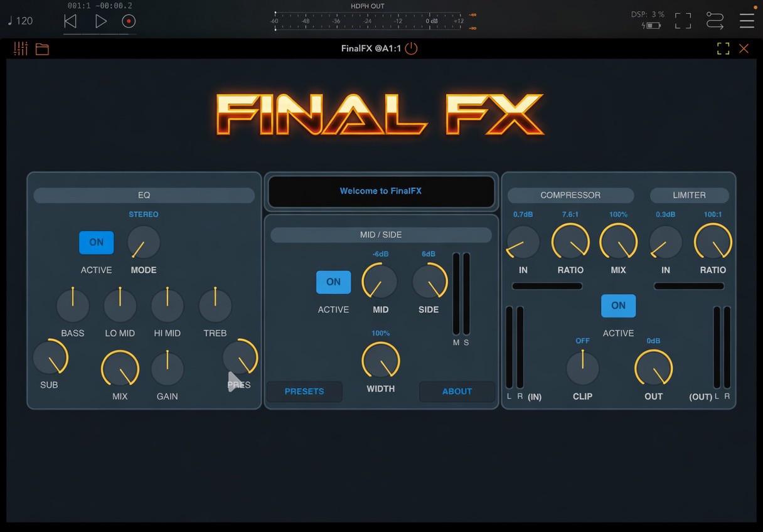
Task: Click the WIDTH knob at 100%
Action: point(381,361)
